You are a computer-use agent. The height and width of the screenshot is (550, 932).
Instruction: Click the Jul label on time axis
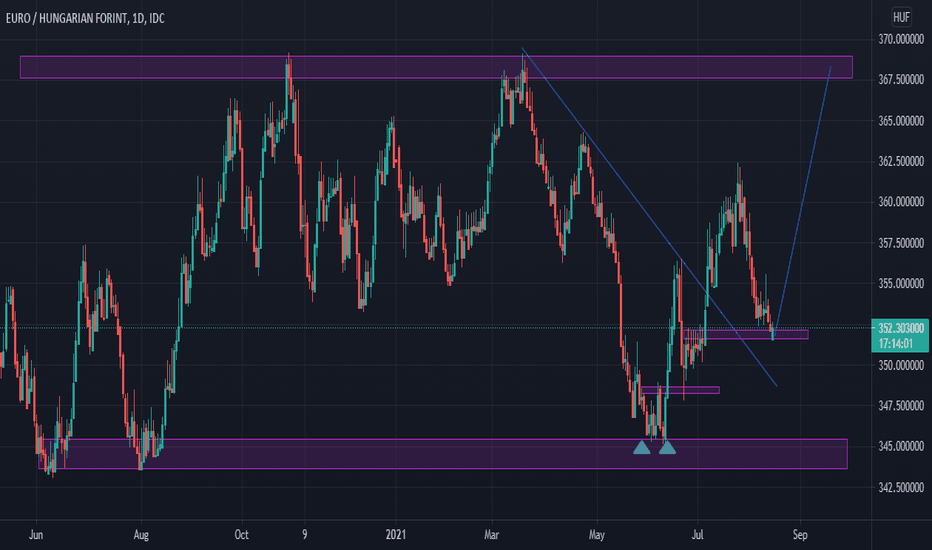click(x=697, y=535)
